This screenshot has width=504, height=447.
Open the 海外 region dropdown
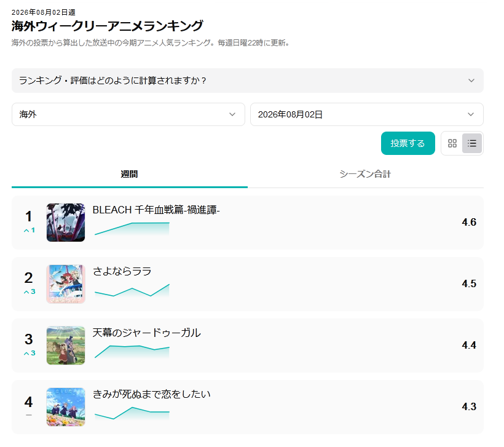[x=128, y=114]
